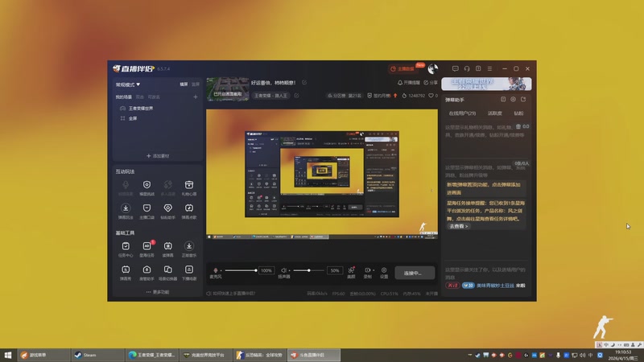Expand the speaker device arrow
Screen dimensions: 644x362
(289, 271)
